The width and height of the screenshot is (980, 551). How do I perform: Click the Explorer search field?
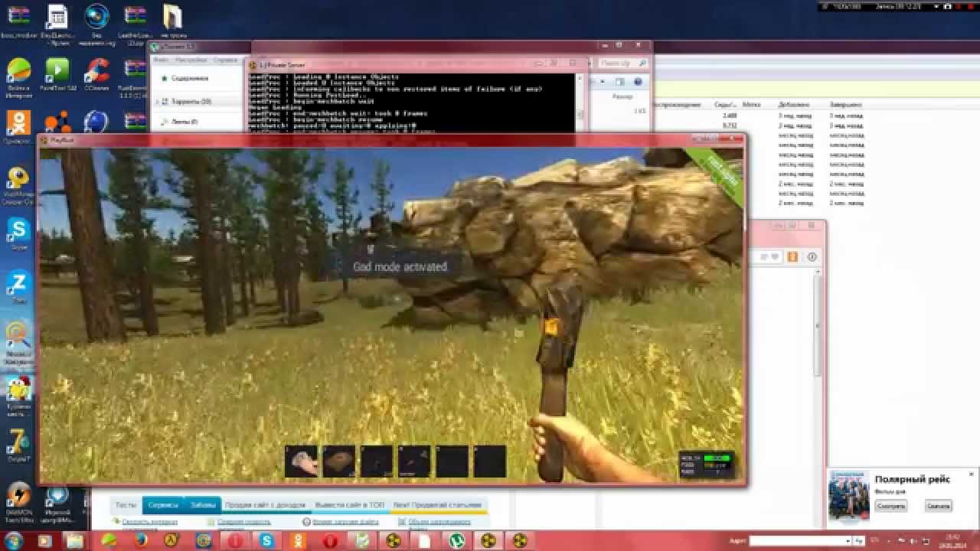tap(622, 64)
